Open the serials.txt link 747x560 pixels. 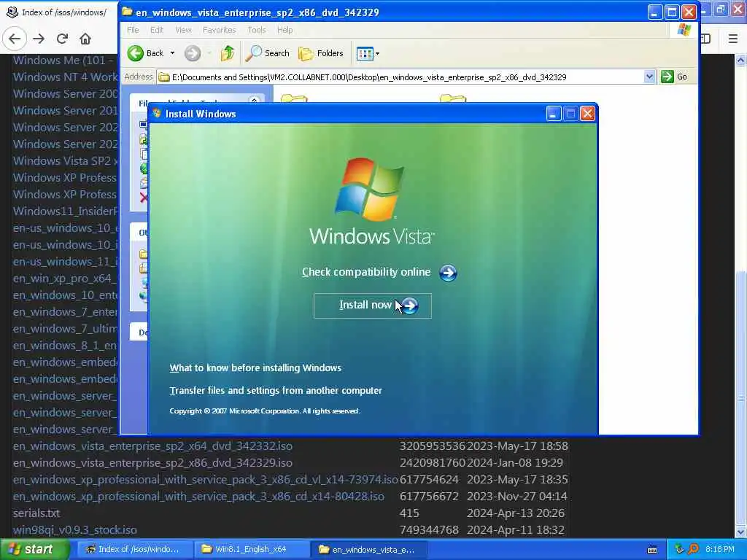click(36, 513)
